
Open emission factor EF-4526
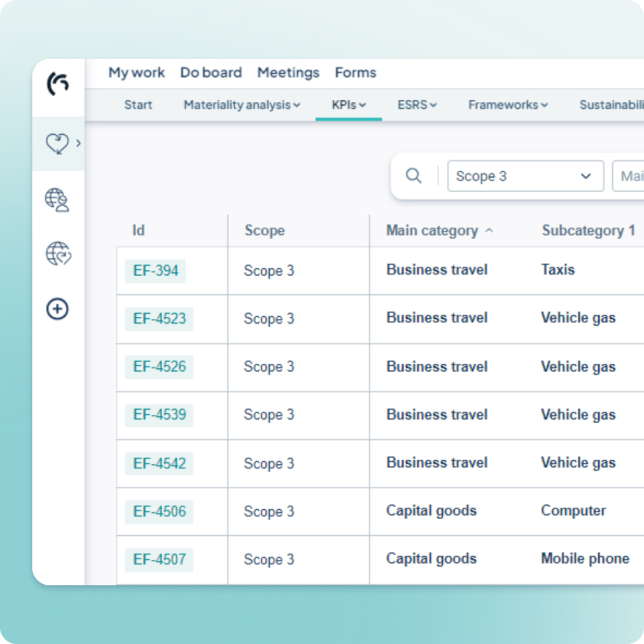[159, 367]
